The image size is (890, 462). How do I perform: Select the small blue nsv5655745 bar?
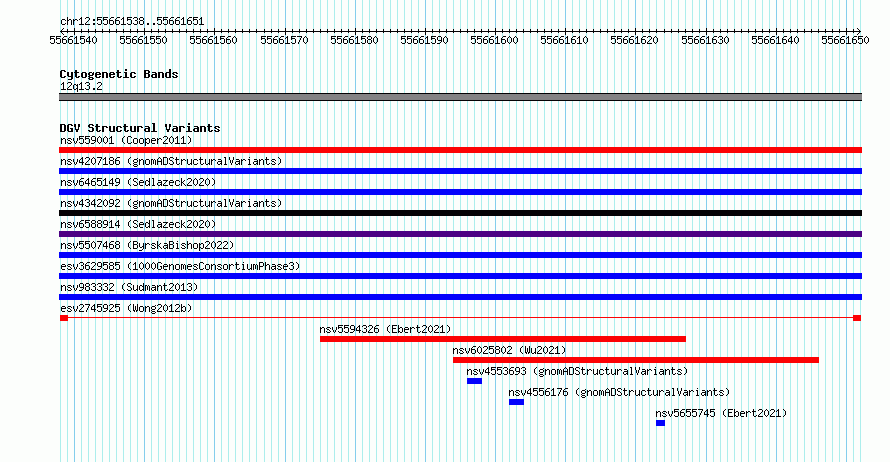pos(660,423)
